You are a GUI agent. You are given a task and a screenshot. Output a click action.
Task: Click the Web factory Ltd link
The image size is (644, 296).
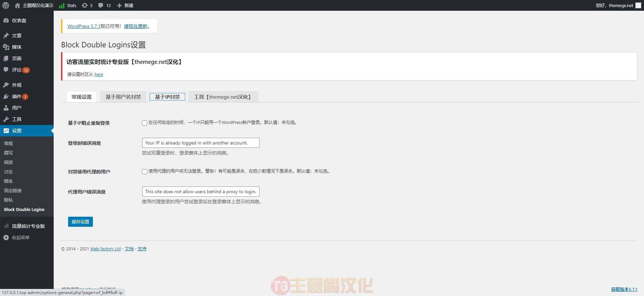105,249
